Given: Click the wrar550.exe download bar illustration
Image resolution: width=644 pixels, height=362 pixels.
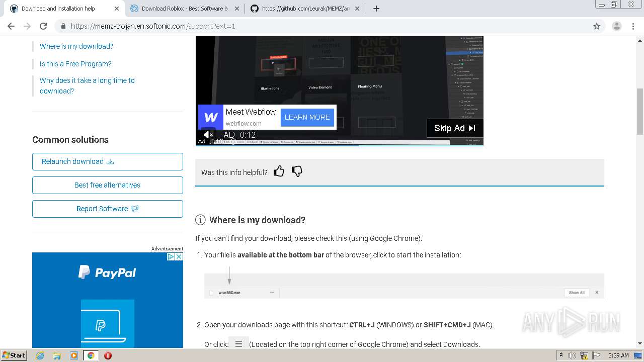Looking at the screenshot, I should (404, 286).
